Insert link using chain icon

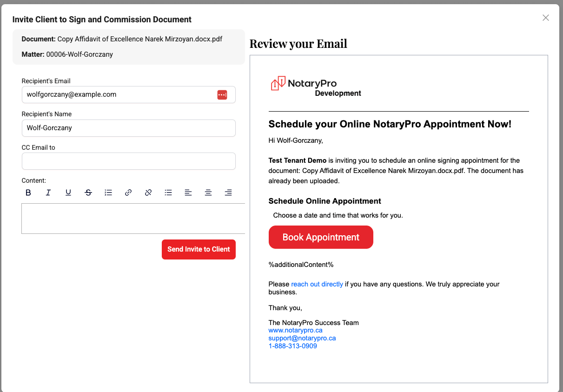click(x=128, y=193)
